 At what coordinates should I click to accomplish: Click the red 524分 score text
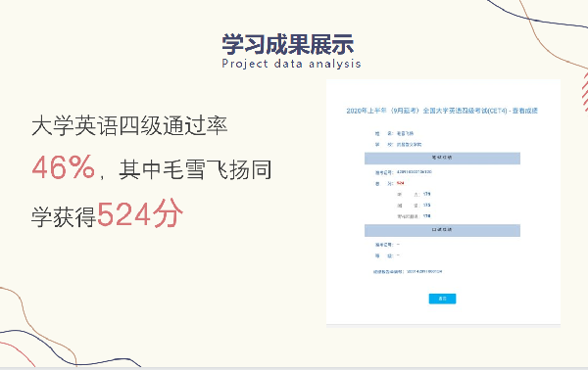tap(140, 213)
